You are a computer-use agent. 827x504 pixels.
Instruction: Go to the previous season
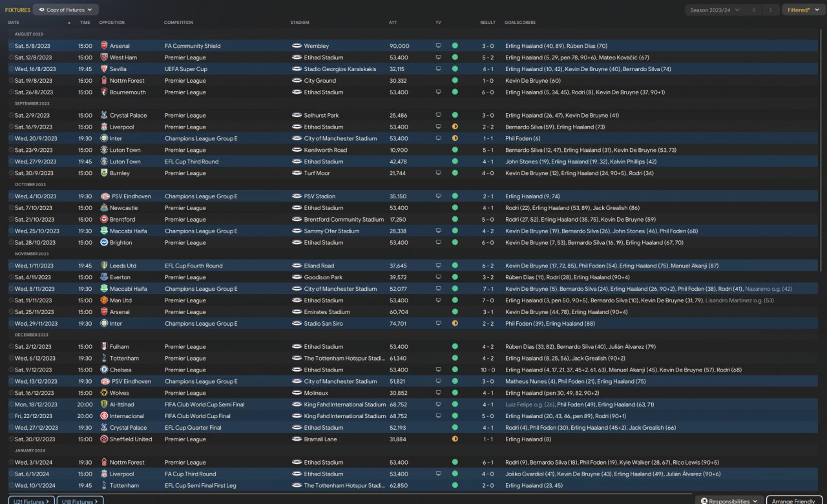coord(754,10)
